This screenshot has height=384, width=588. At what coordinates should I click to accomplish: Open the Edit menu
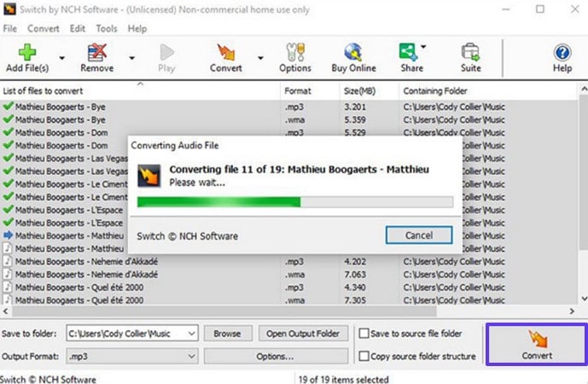pos(78,28)
